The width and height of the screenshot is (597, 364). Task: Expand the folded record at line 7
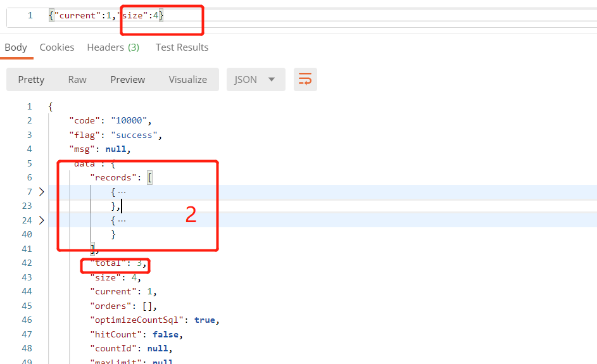tap(42, 192)
